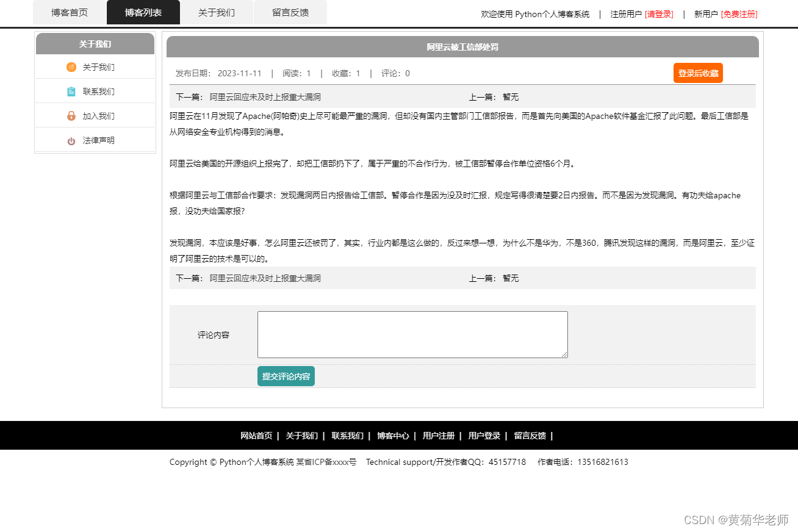Click the 欢迎使用 Python个人博客系统 text

click(535, 14)
